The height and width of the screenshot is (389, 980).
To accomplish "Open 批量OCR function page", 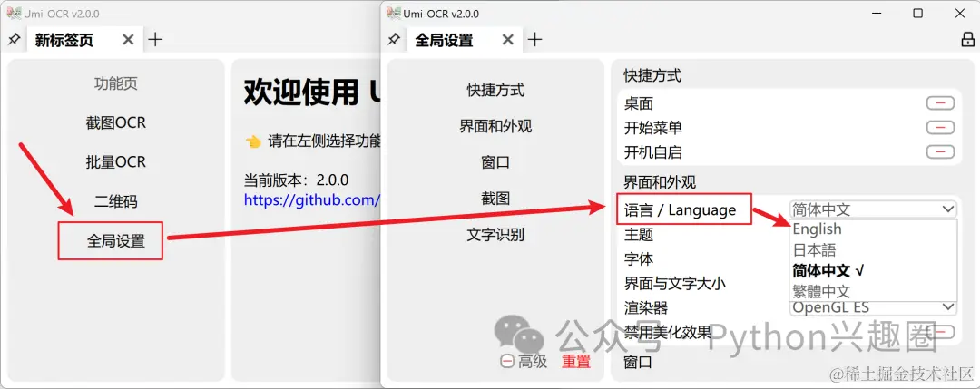I will tap(115, 162).
